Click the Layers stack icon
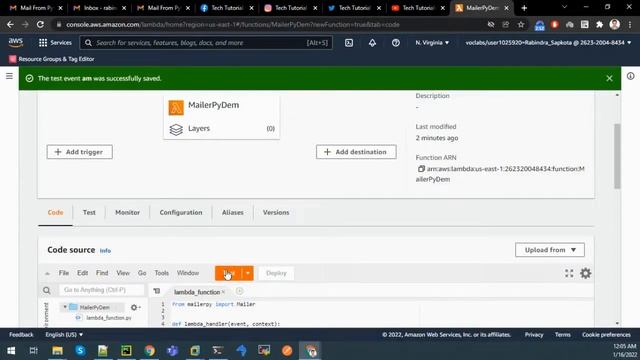The image size is (640, 360). point(176,129)
